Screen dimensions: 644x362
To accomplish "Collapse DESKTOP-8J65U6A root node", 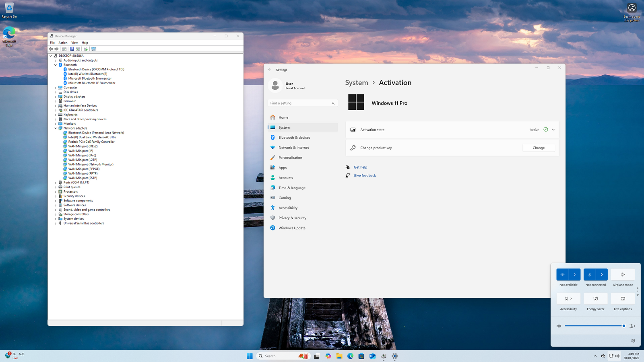I will pyautogui.click(x=51, y=56).
